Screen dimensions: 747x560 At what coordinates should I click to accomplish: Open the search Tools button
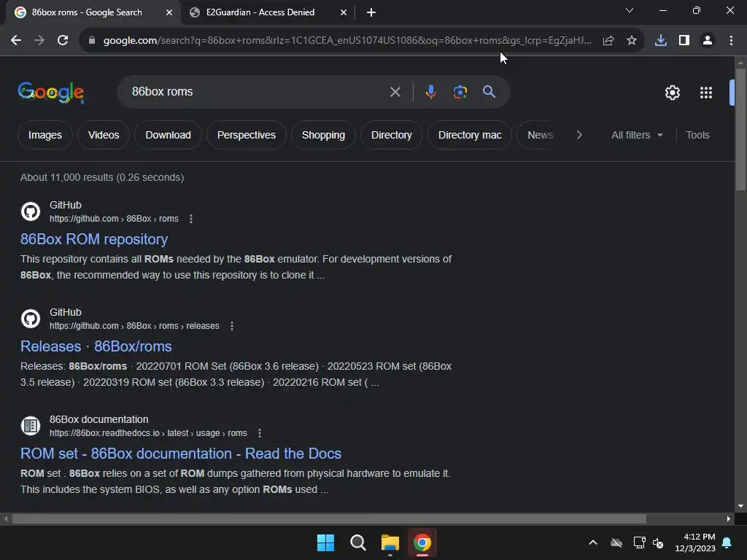tap(697, 135)
